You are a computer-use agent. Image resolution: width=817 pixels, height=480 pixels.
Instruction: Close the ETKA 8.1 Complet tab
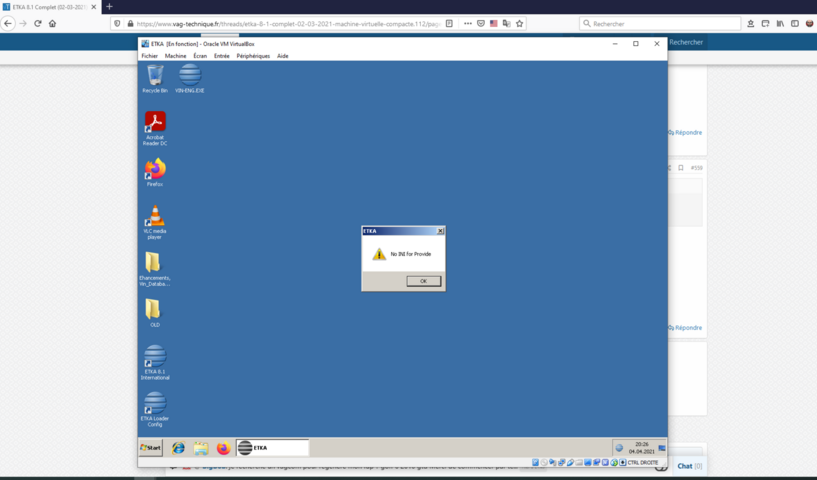coord(94,7)
